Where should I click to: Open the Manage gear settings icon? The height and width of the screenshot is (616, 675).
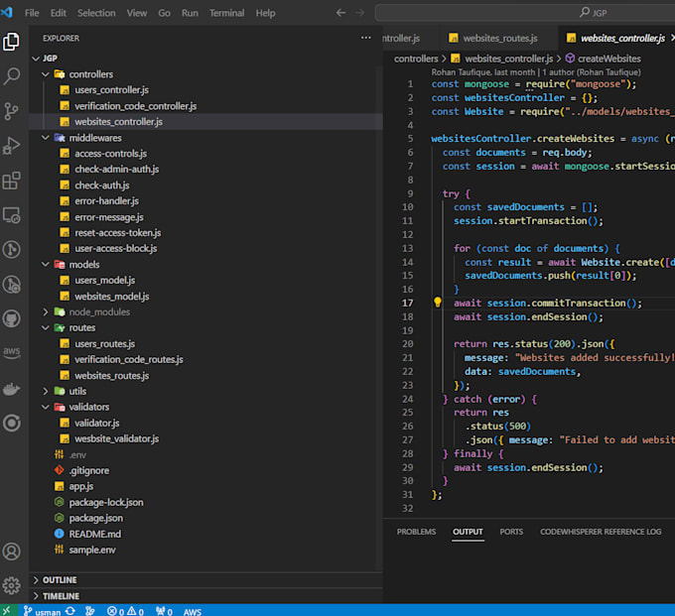pyautogui.click(x=12, y=585)
